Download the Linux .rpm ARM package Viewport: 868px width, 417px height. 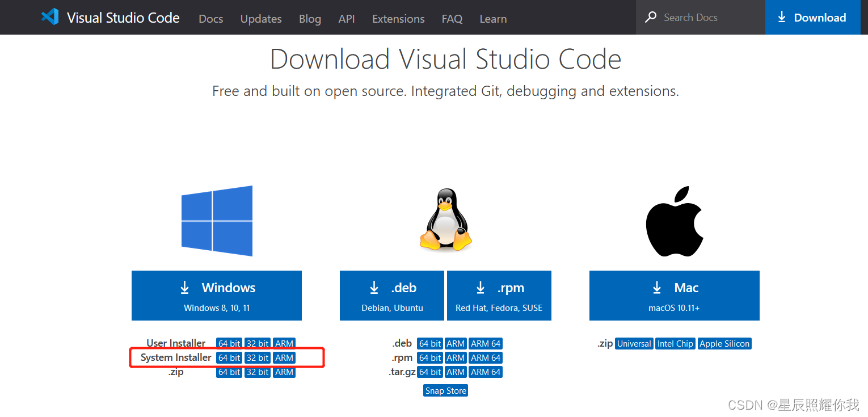click(456, 357)
